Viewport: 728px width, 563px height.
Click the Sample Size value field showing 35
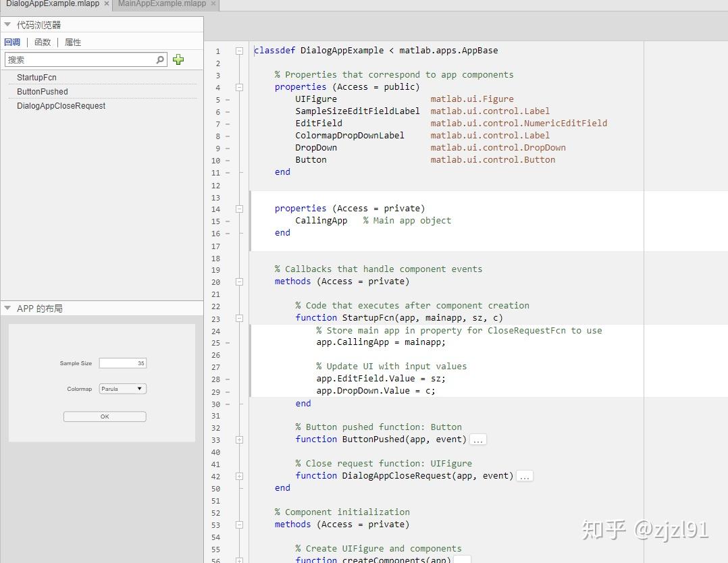122,363
